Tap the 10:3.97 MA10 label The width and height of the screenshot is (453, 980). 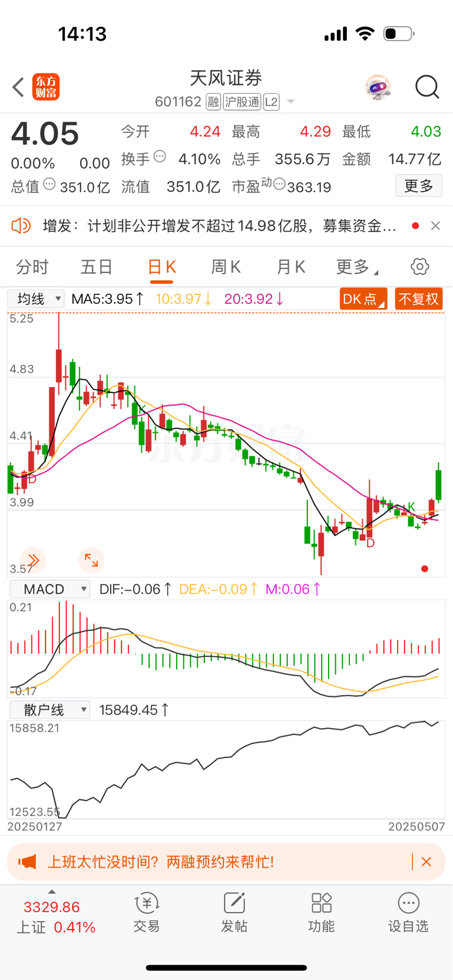(x=184, y=299)
